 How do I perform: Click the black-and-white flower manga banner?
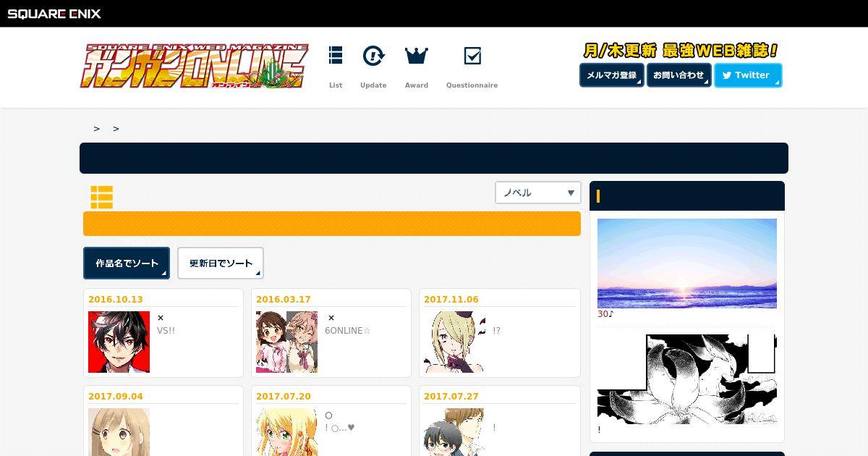click(x=687, y=379)
